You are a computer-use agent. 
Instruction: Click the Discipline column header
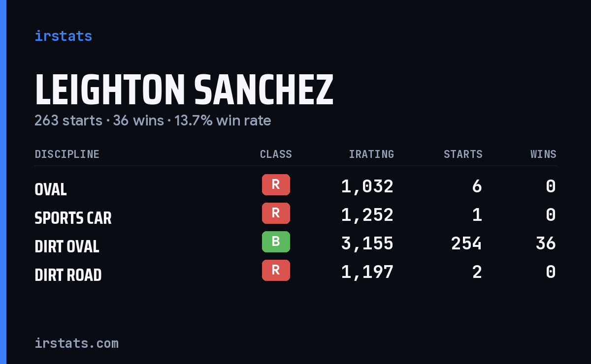tap(67, 154)
